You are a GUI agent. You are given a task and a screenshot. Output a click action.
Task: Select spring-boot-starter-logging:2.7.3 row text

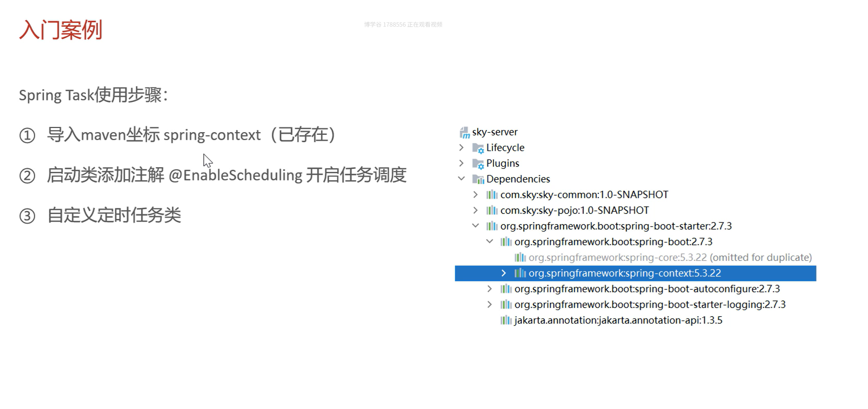(650, 304)
